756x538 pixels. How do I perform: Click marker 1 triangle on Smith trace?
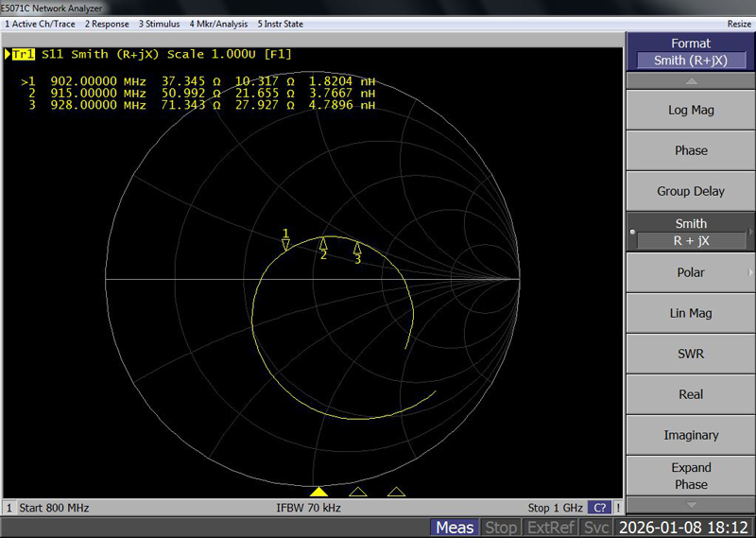285,245
